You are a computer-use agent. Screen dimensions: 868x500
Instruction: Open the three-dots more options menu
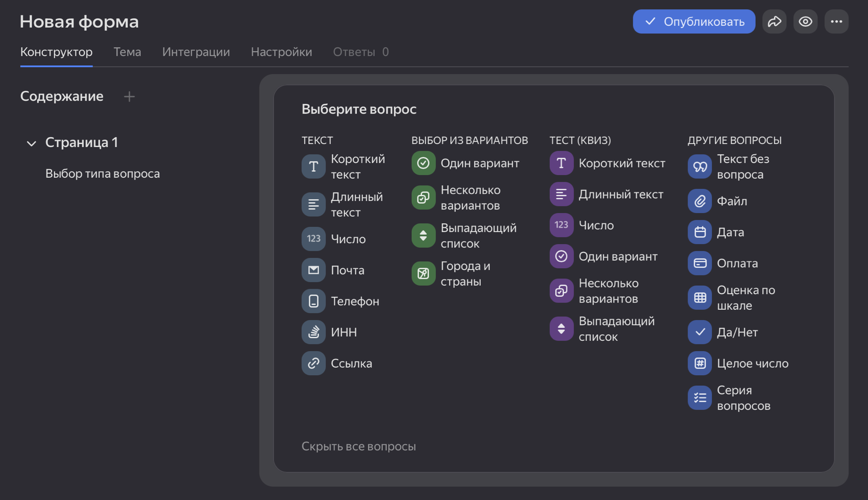pyautogui.click(x=836, y=21)
